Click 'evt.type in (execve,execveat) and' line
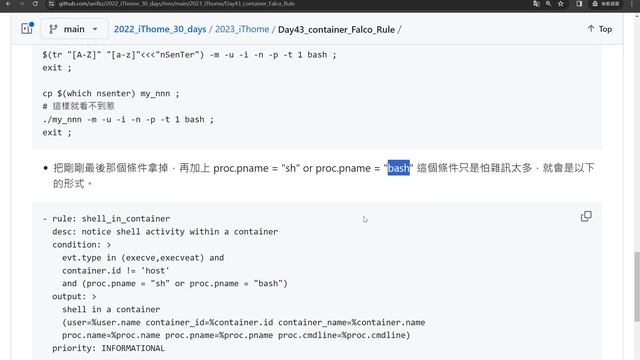This screenshot has height=360, width=640. coord(143,258)
